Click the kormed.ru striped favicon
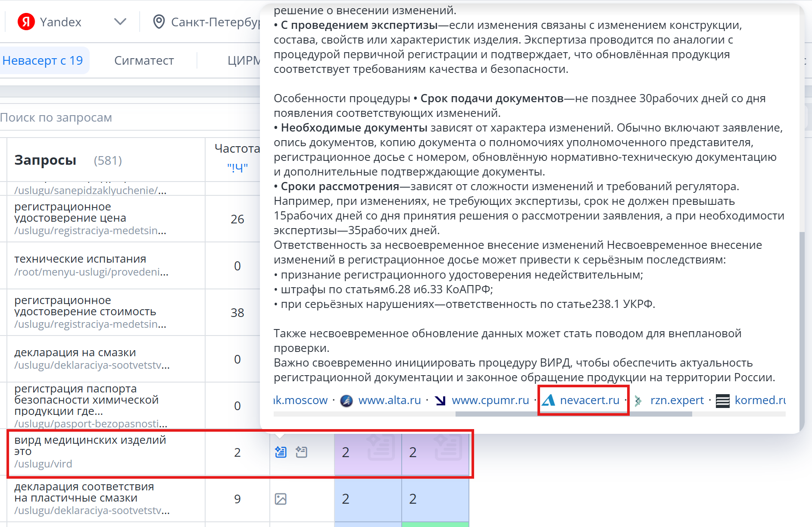812x527 pixels. (x=723, y=401)
